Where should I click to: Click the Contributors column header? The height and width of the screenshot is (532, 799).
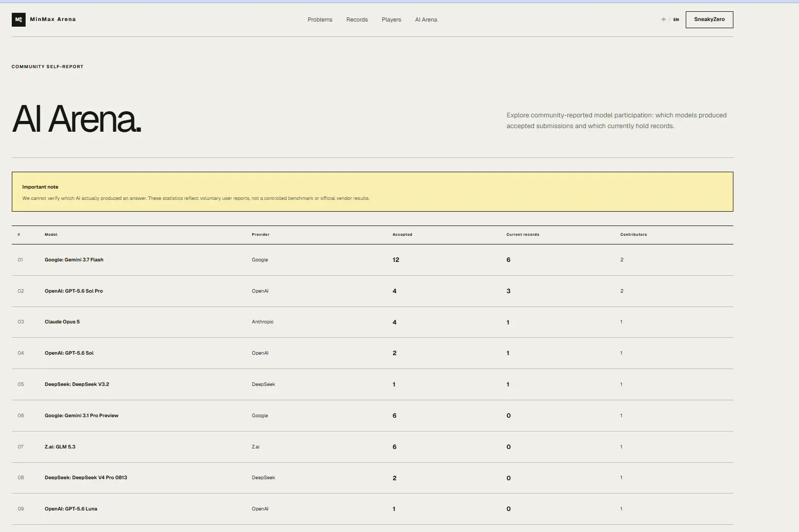click(633, 235)
